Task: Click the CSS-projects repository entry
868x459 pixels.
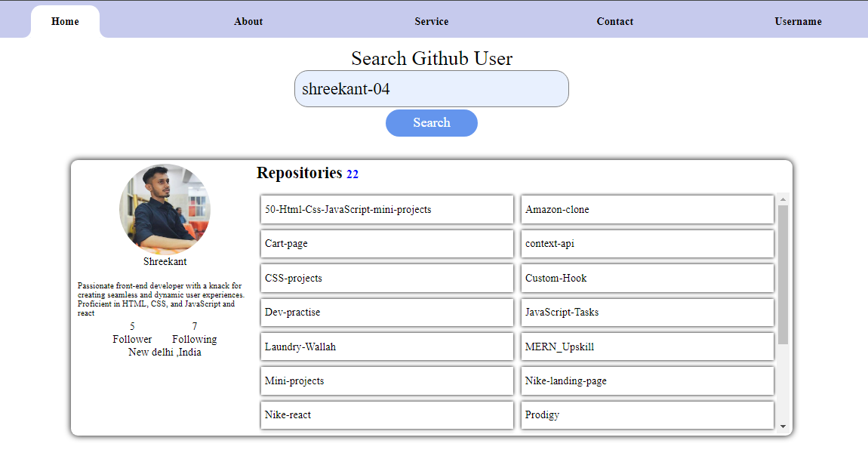Action: (x=386, y=278)
